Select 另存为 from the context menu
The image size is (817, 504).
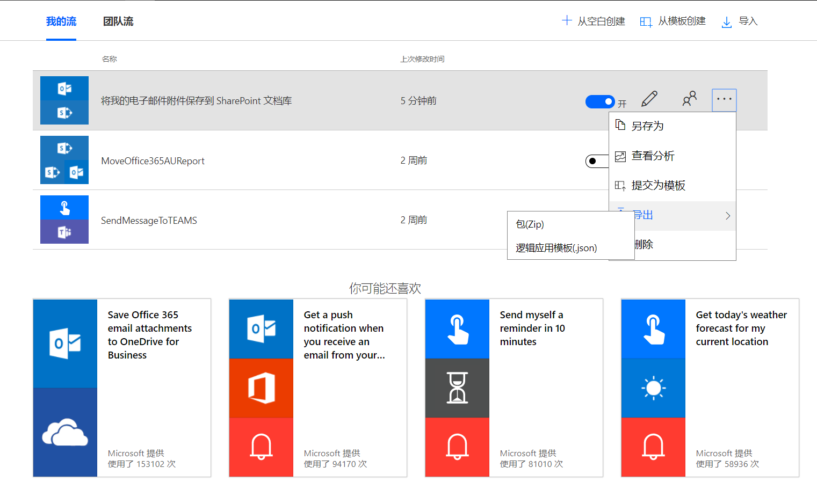pyautogui.click(x=648, y=126)
